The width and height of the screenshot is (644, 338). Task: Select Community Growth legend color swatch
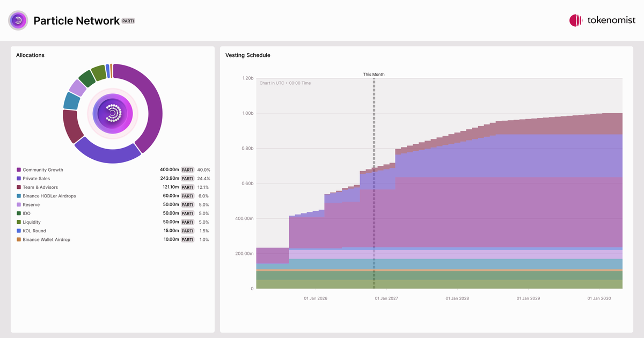click(x=19, y=170)
